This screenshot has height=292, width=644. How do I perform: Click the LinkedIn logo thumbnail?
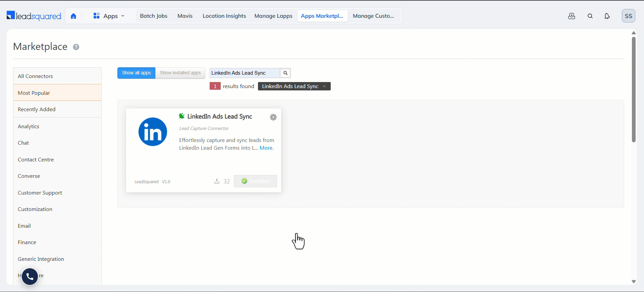coord(153,132)
